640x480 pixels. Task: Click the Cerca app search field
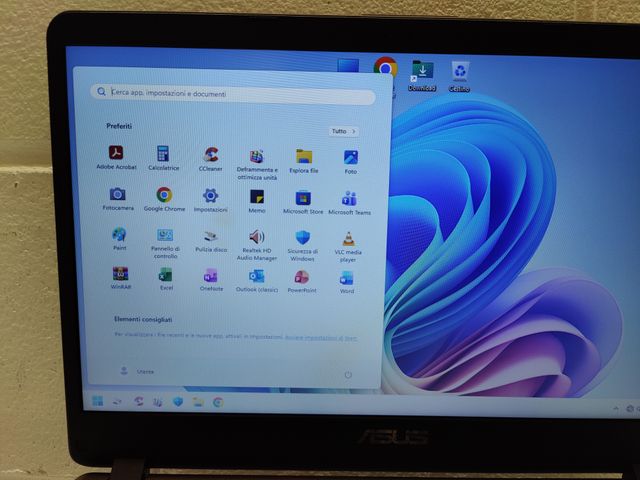pyautogui.click(x=233, y=93)
